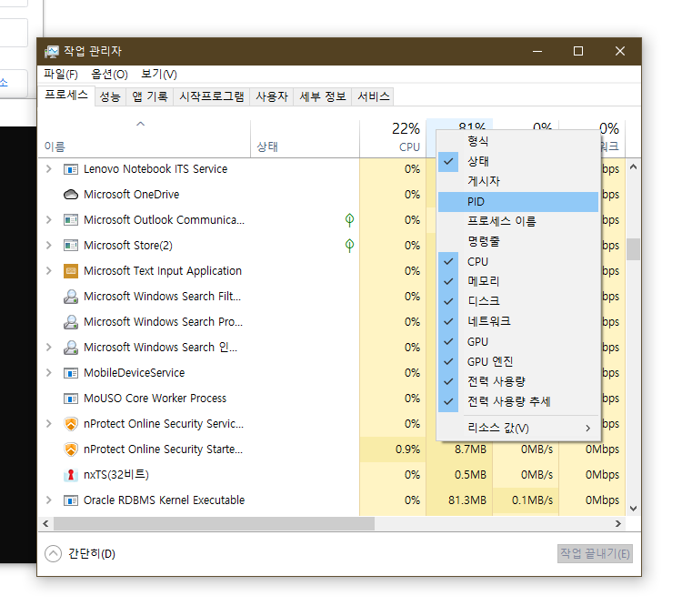Click the Microsoft Text Input Application icon

click(71, 270)
